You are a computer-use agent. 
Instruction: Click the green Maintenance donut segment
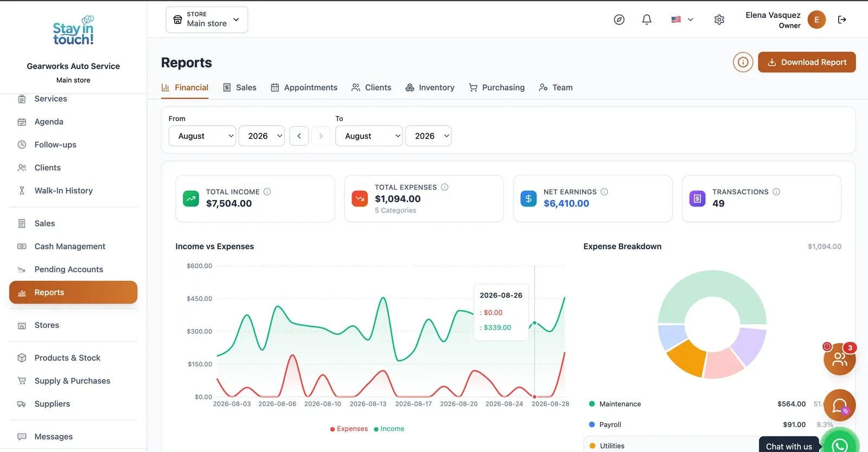712,283
